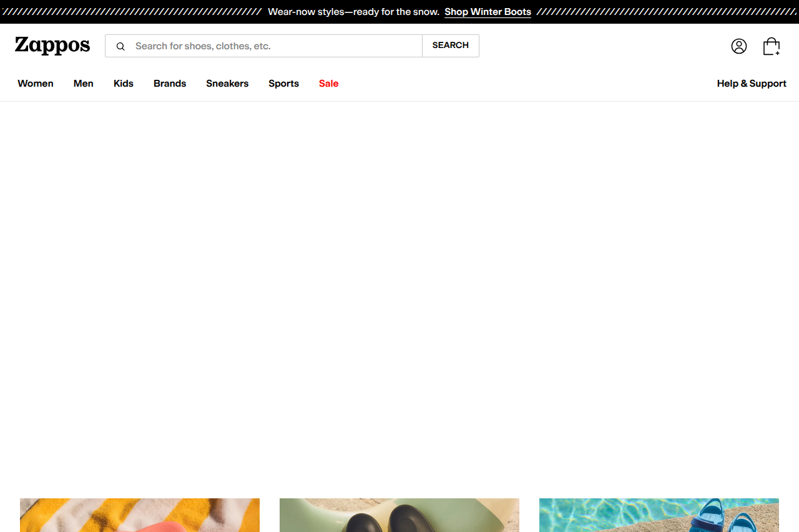Select the Kids menu item
The width and height of the screenshot is (799, 532).
[123, 84]
